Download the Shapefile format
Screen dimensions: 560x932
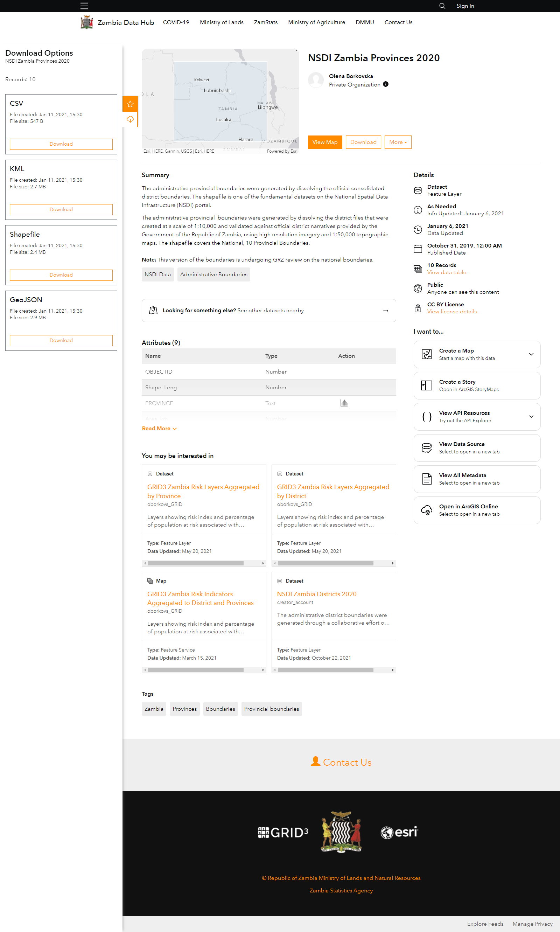tap(61, 275)
